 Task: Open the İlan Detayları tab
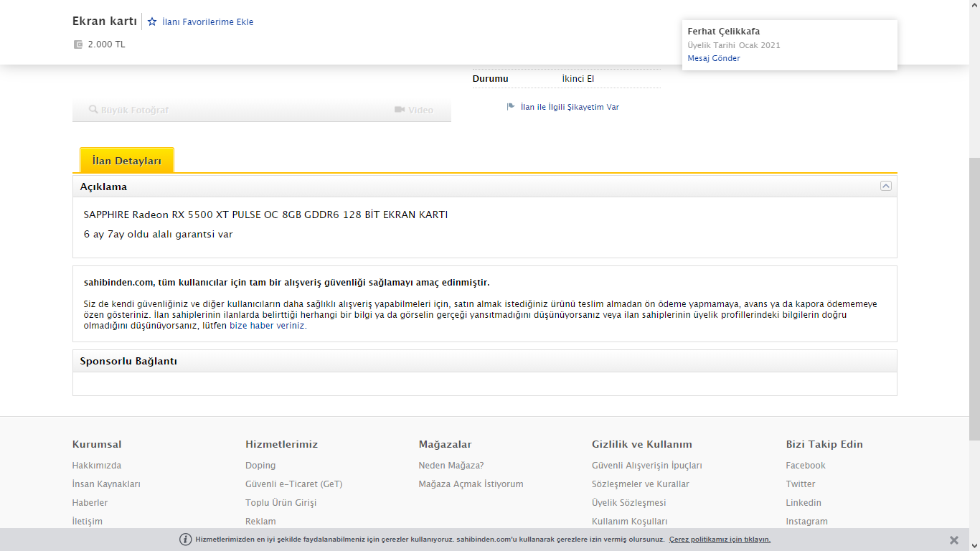tap(127, 160)
